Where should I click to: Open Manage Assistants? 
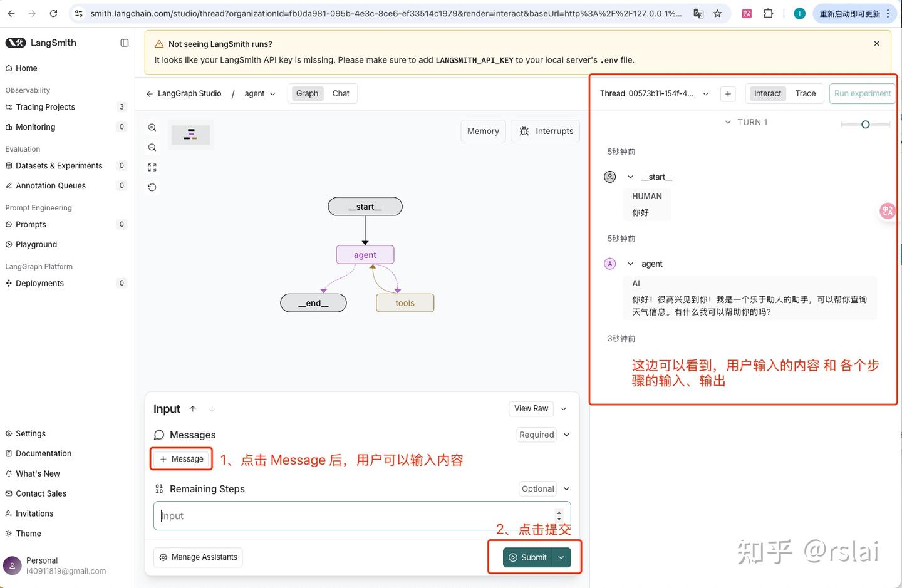(198, 557)
